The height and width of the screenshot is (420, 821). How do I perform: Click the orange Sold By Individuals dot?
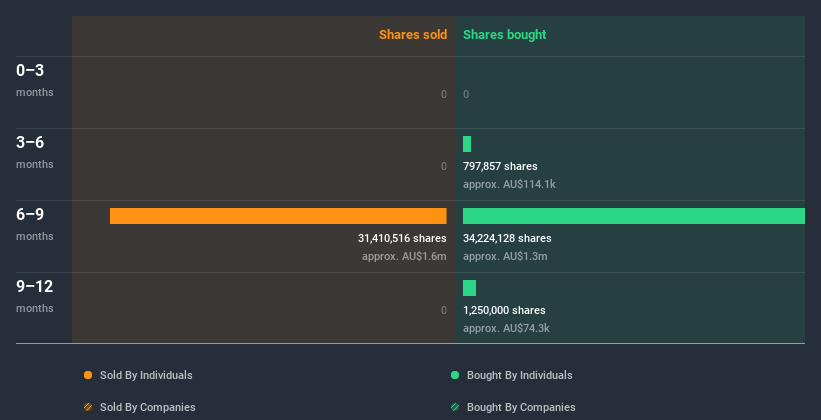pyautogui.click(x=88, y=375)
